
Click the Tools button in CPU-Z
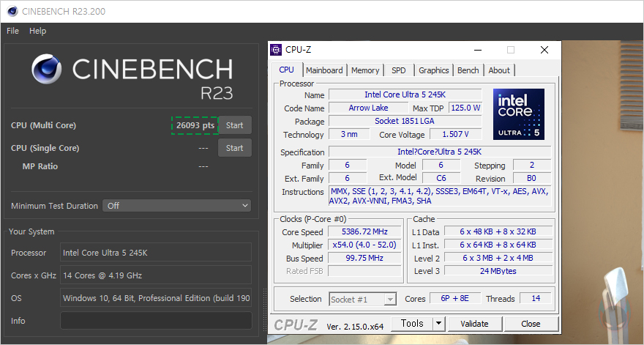point(412,324)
